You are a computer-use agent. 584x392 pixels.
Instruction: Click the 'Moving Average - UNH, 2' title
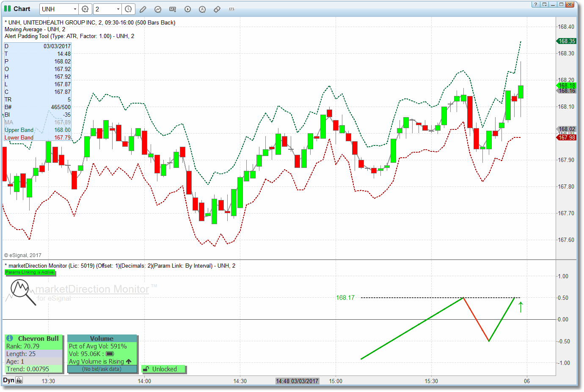[35, 30]
